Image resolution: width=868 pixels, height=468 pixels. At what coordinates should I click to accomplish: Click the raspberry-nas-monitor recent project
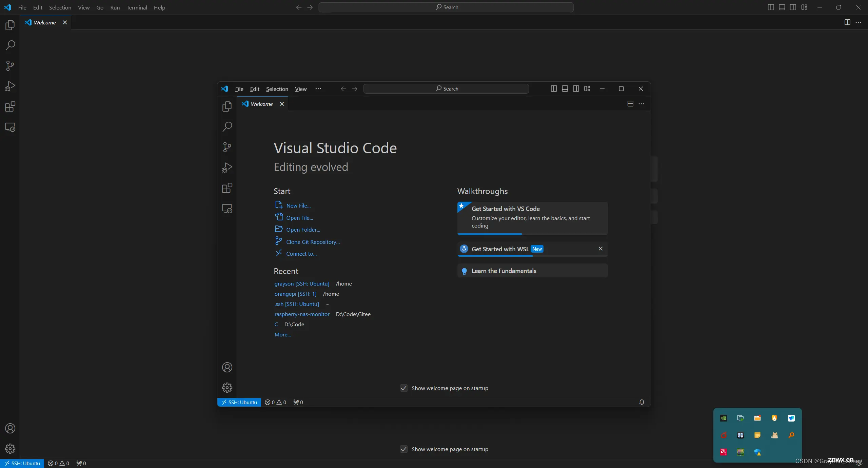[301, 314]
